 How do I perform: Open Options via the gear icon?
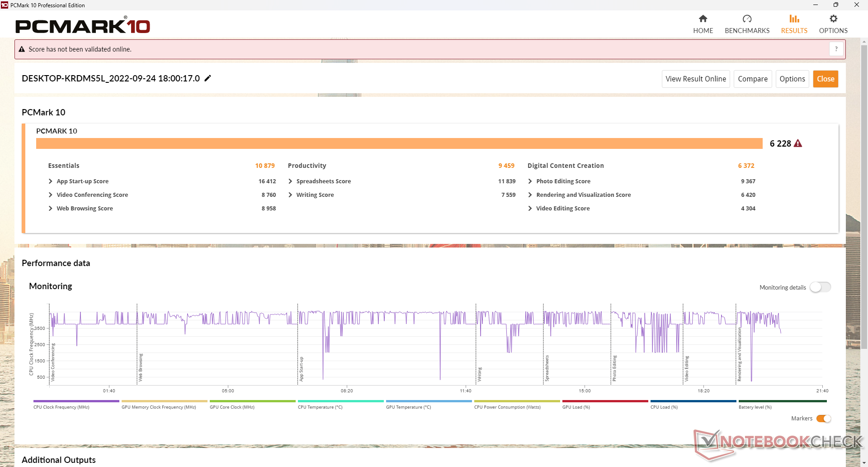click(x=833, y=19)
